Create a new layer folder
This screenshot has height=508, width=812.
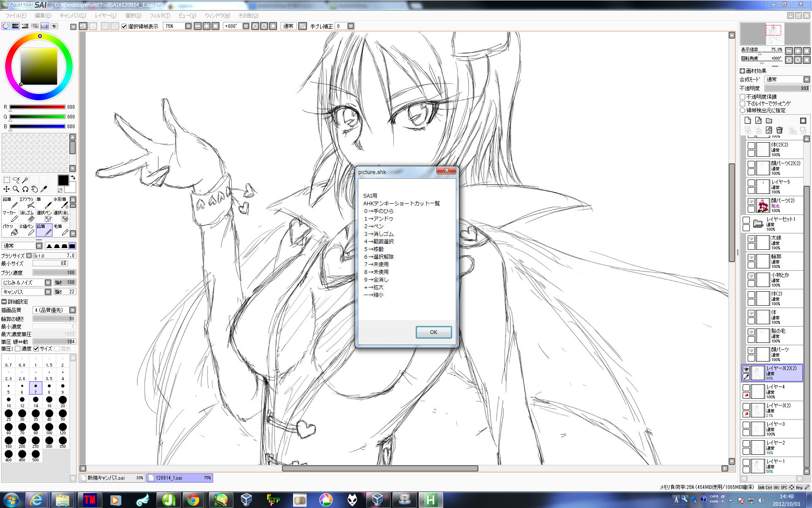coord(769,121)
